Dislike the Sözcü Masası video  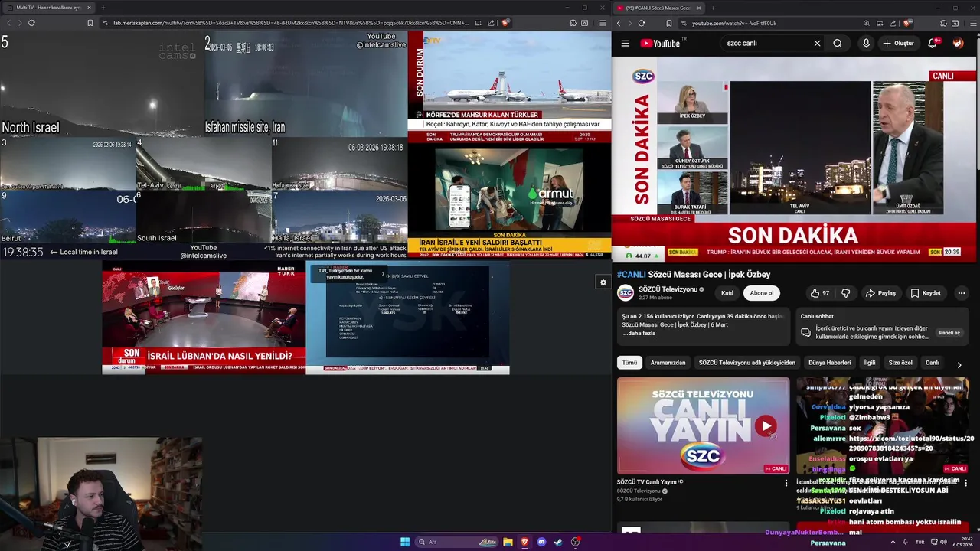tap(846, 293)
